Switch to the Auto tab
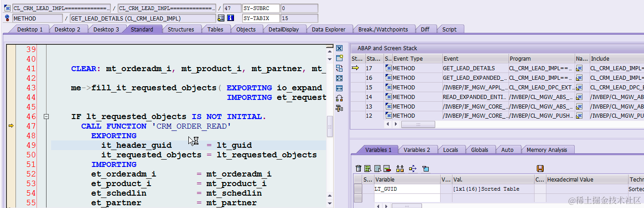This screenshot has width=644, height=208. pyautogui.click(x=507, y=150)
